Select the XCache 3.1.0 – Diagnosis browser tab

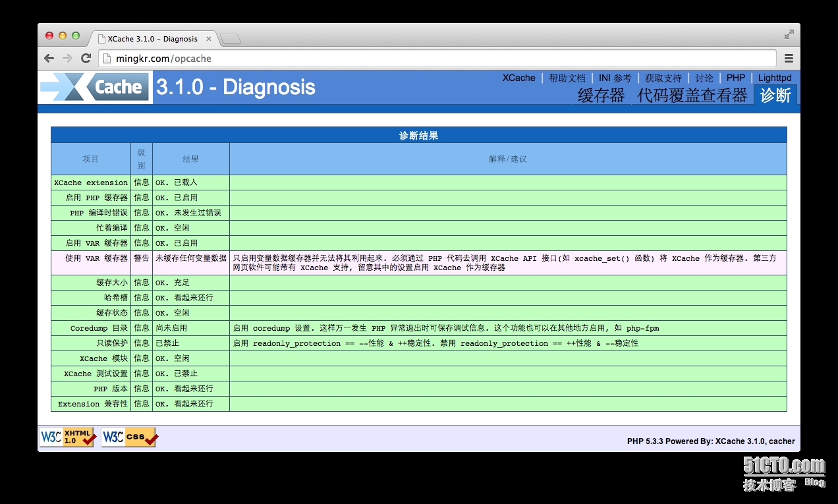[x=154, y=39]
